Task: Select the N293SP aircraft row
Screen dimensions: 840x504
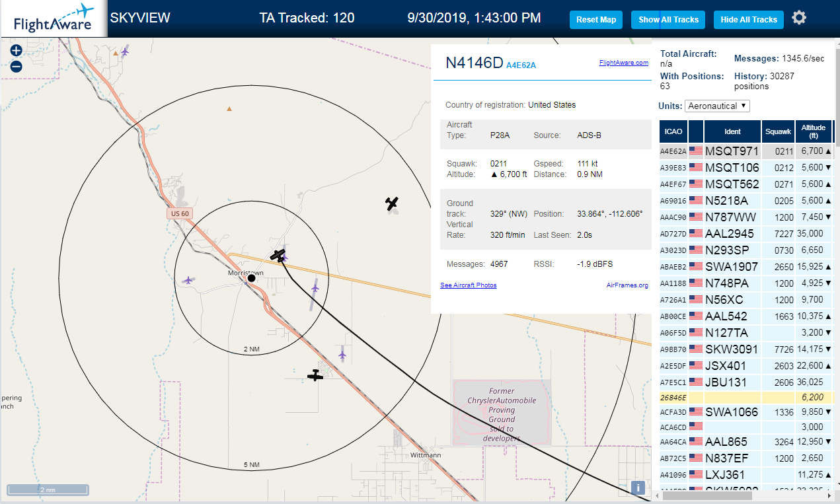Action: coord(746,250)
